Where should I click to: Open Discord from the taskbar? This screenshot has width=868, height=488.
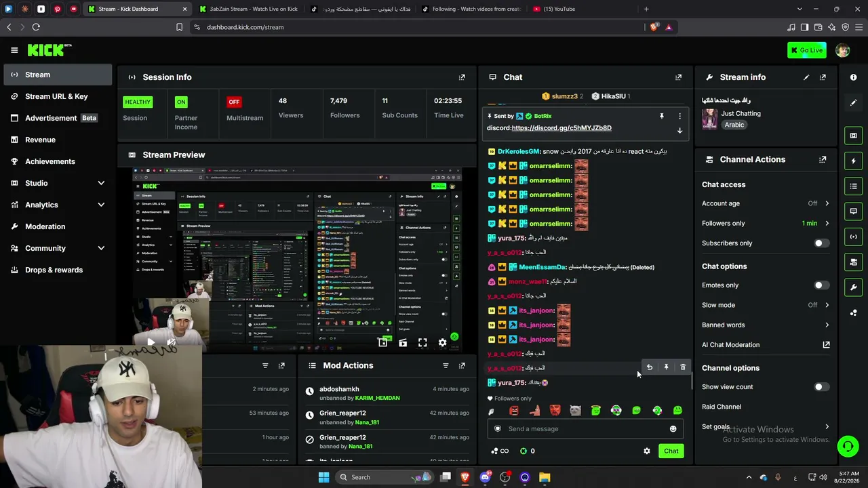pyautogui.click(x=485, y=477)
